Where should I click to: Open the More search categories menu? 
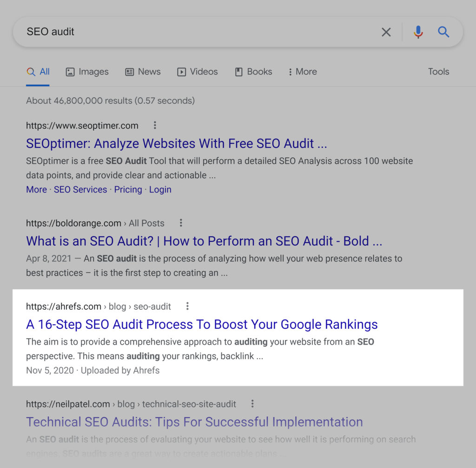tap(302, 72)
